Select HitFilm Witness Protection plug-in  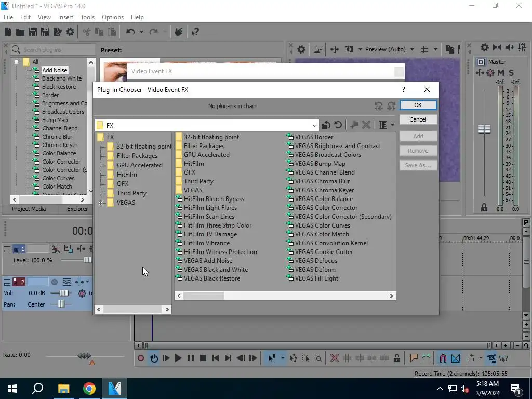(x=216, y=252)
